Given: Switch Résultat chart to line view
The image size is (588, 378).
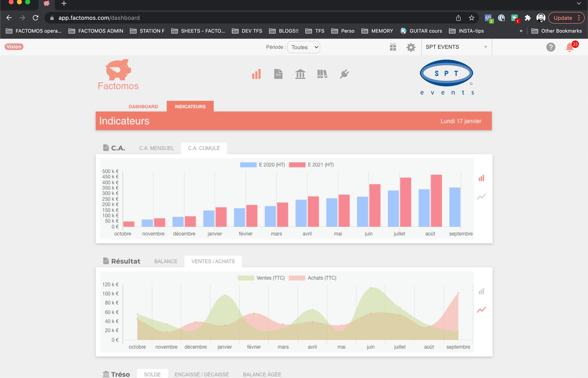Looking at the screenshot, I should pos(480,310).
